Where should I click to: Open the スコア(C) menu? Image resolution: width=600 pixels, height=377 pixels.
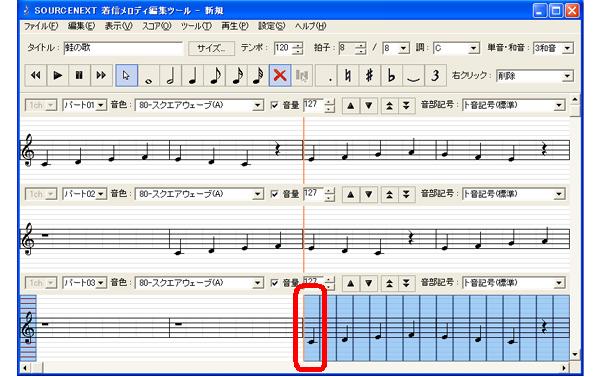point(157,26)
